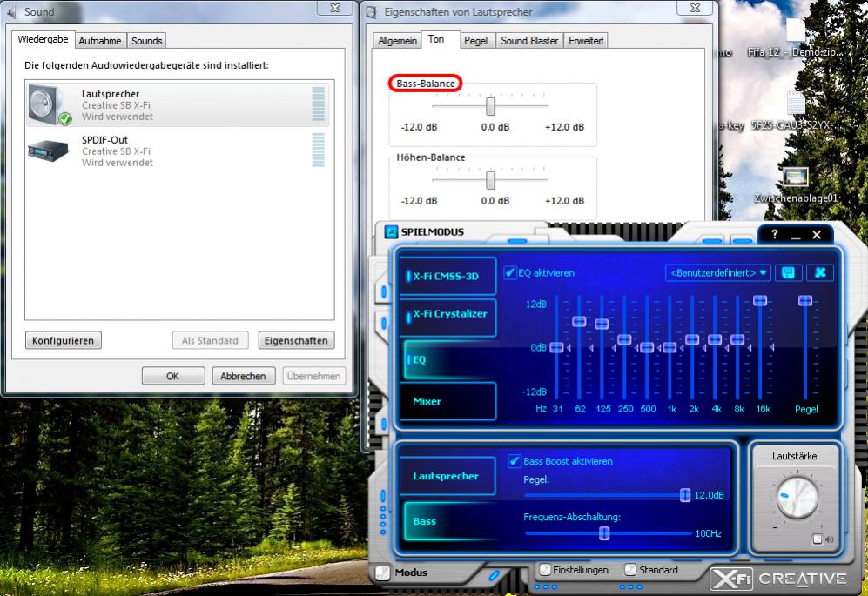868x596 pixels.
Task: Click the Höhen-Balance slider handle
Action: pos(490,180)
